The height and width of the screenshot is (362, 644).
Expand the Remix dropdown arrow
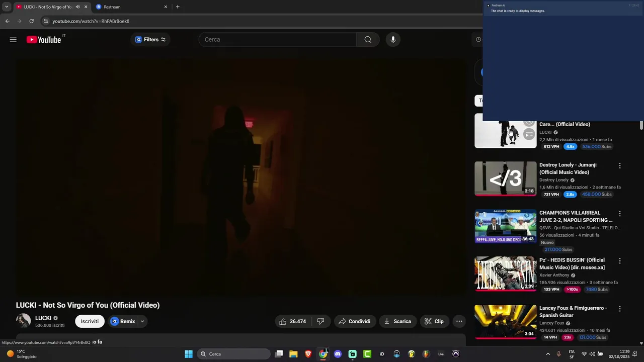click(142, 321)
